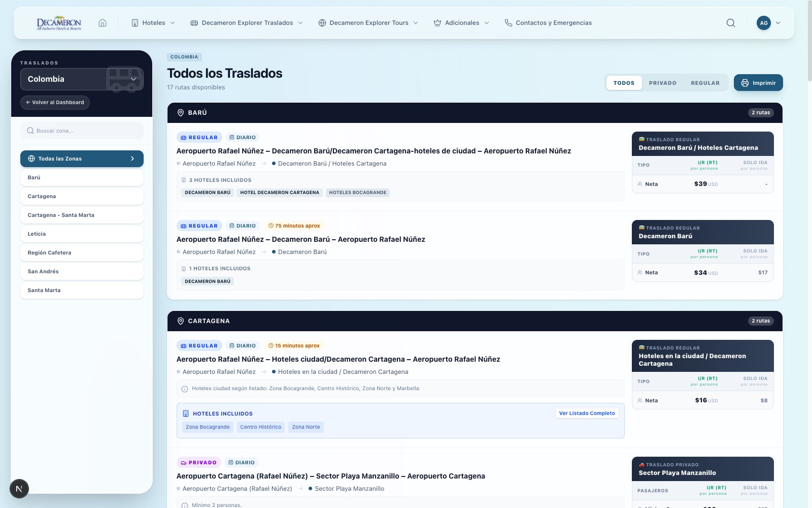This screenshot has height=508, width=812.
Task: Click the AG user avatar
Action: [x=764, y=23]
